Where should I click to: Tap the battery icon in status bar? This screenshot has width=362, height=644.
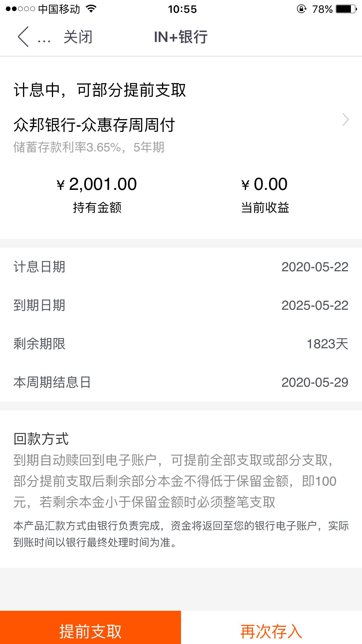click(346, 9)
